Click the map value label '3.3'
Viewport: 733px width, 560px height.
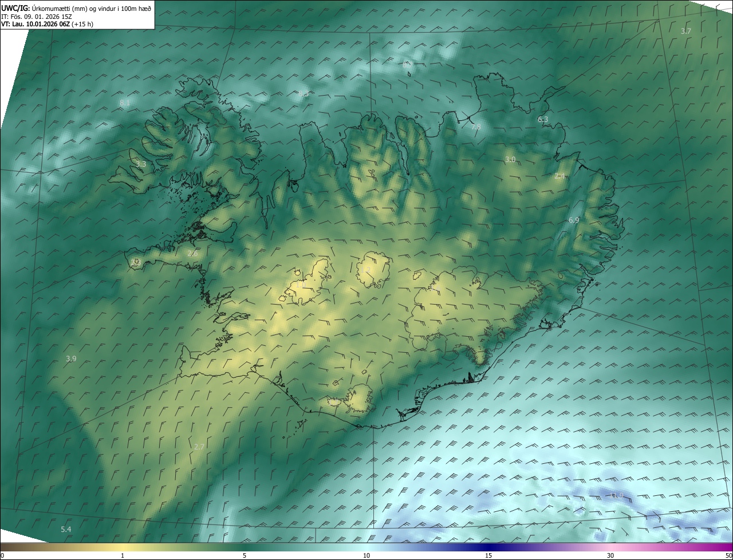coord(141,164)
